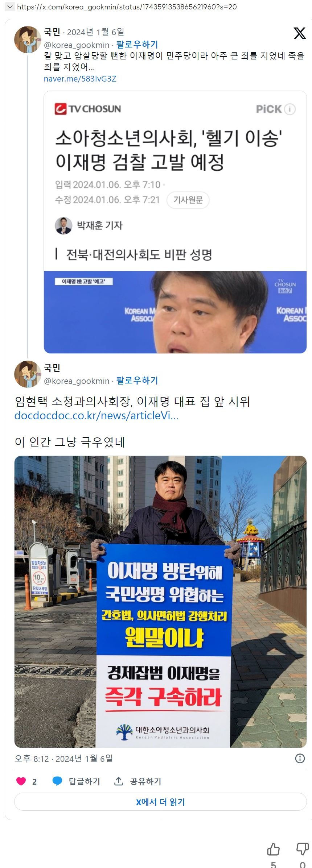This screenshot has width=312, height=868.
Task: Click the X logo icon
Action: click(x=300, y=33)
